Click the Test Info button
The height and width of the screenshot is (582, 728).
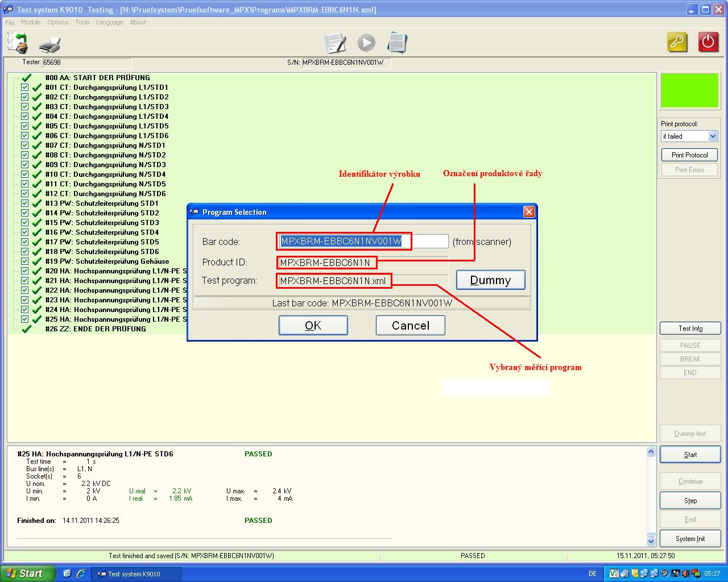(x=690, y=329)
